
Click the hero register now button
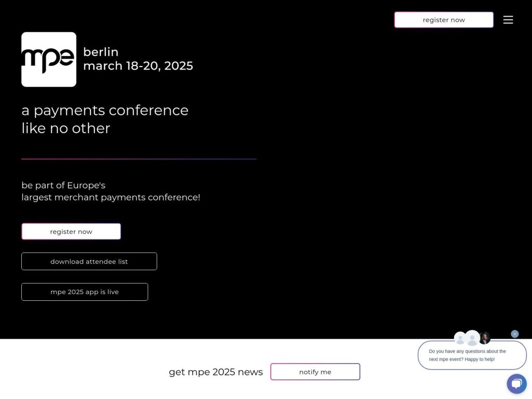[x=71, y=231]
